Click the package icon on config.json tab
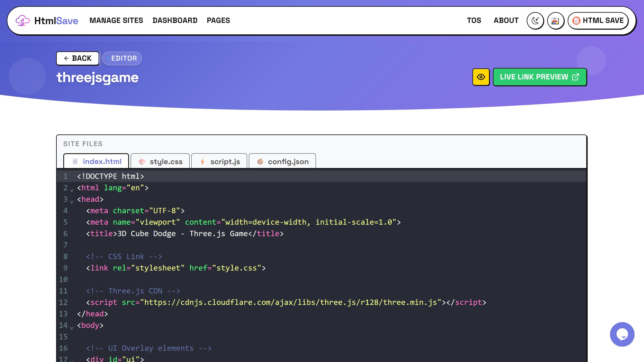Image resolution: width=644 pixels, height=362 pixels. 260,162
